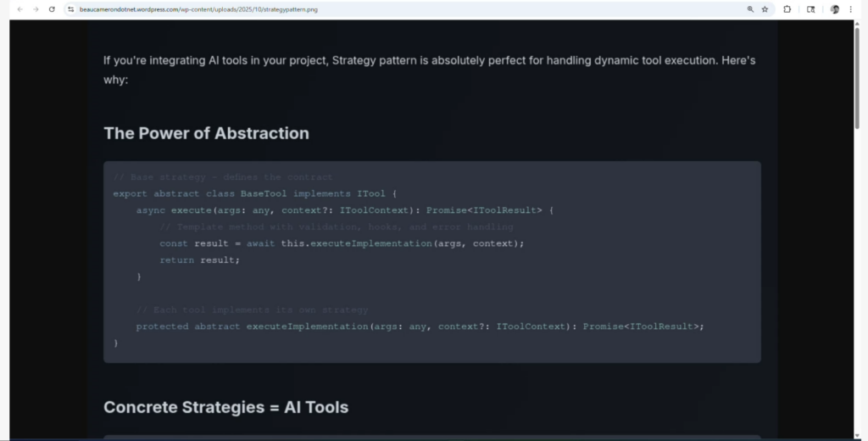Image resolution: width=868 pixels, height=441 pixels.
Task: Reload the strategypattern.png page
Action: pos(52,9)
